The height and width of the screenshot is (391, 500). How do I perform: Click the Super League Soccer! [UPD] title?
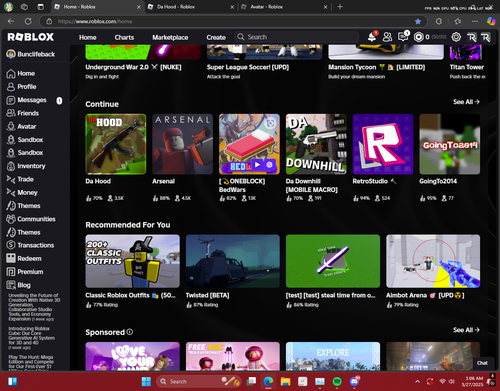248,67
